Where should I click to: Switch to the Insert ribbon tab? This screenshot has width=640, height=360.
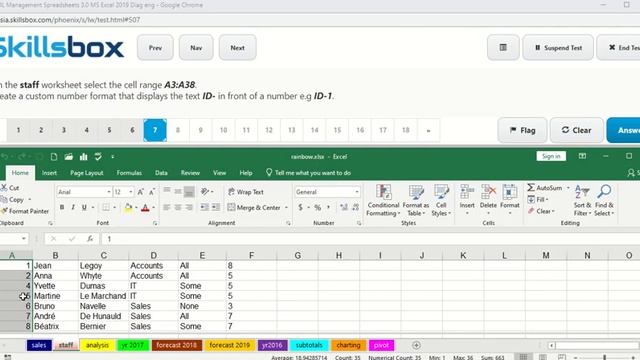click(x=49, y=173)
